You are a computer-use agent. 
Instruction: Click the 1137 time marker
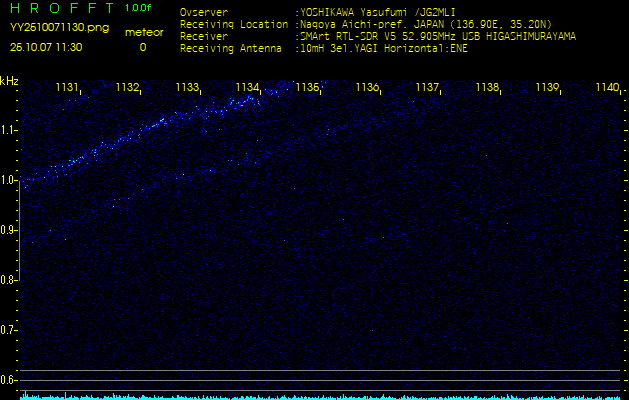pyautogui.click(x=427, y=87)
